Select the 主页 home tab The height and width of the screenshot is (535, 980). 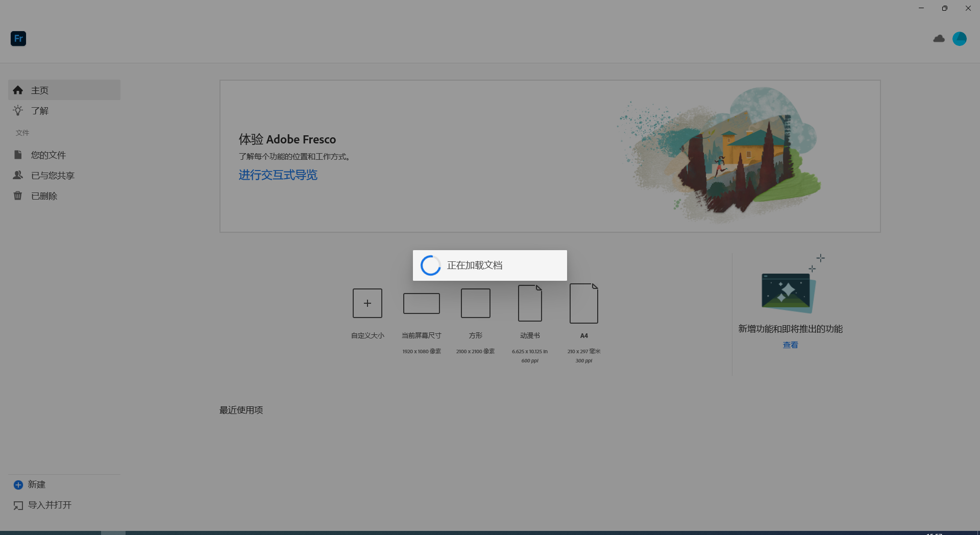[x=39, y=90]
